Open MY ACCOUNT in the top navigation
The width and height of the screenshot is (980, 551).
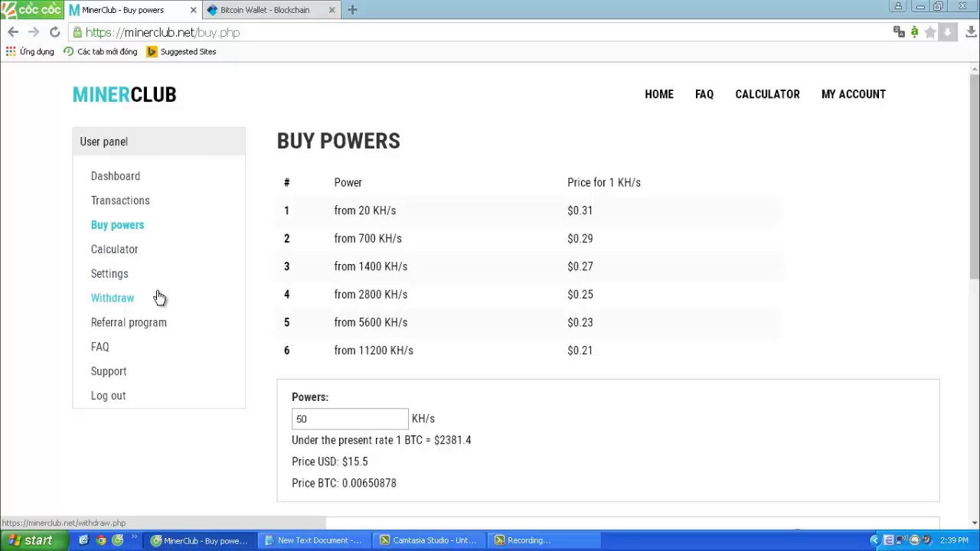coord(854,94)
